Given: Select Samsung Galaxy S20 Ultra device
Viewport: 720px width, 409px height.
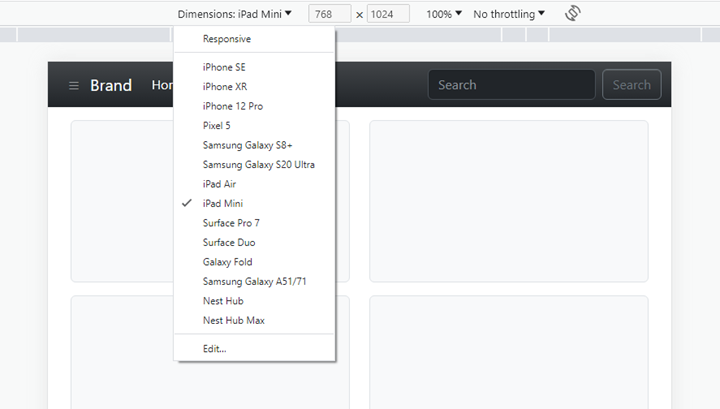Looking at the screenshot, I should (254, 164).
